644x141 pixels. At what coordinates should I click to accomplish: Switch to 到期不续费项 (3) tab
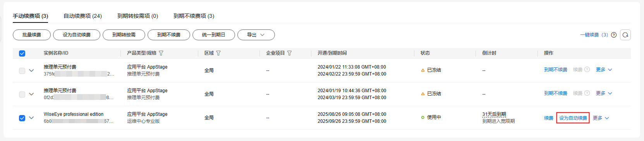pyautogui.click(x=194, y=16)
